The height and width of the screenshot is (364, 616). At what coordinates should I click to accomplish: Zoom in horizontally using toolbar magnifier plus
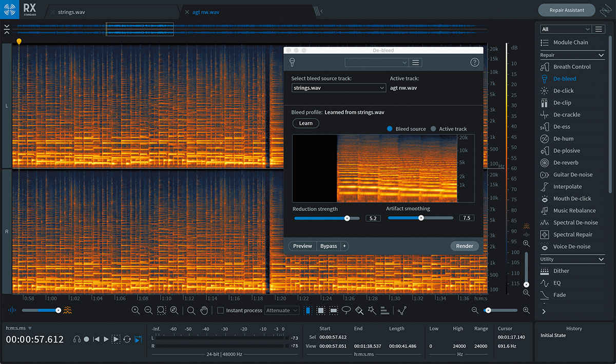point(136,310)
